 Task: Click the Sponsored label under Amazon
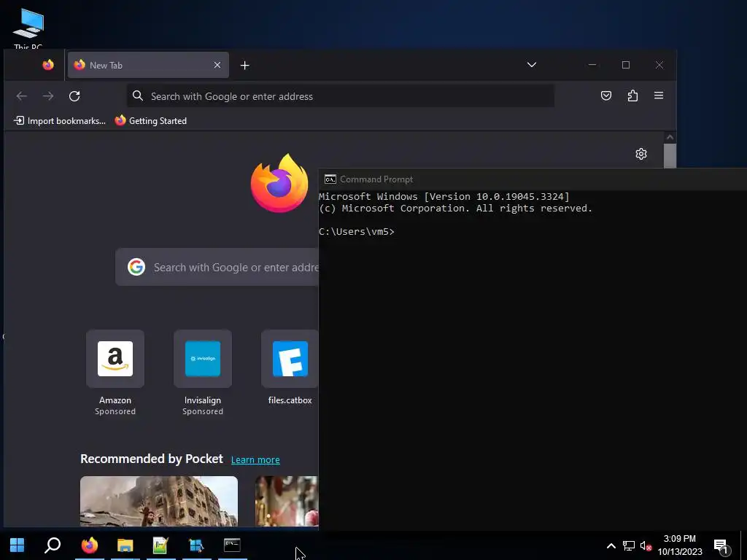click(115, 411)
